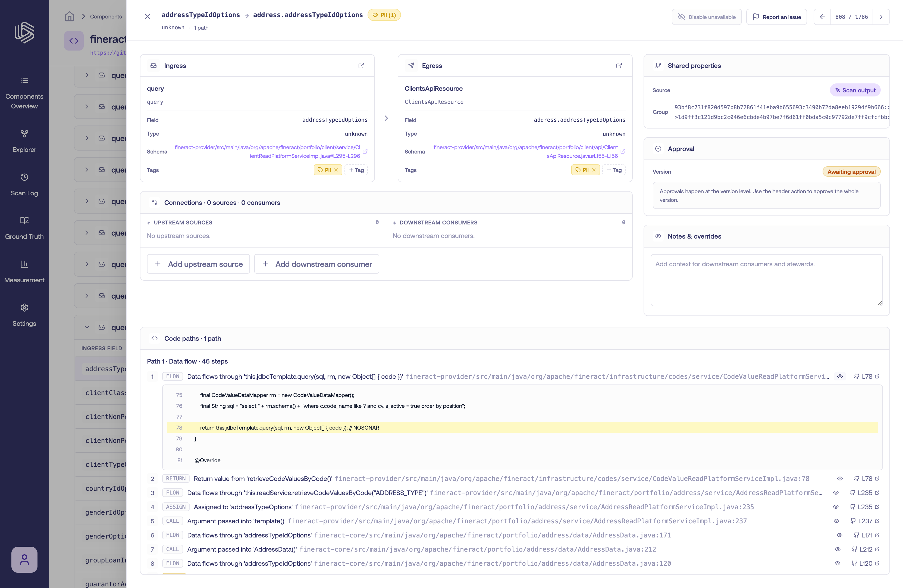Open step 3 L235 source link
The image size is (903, 588).
865,493
